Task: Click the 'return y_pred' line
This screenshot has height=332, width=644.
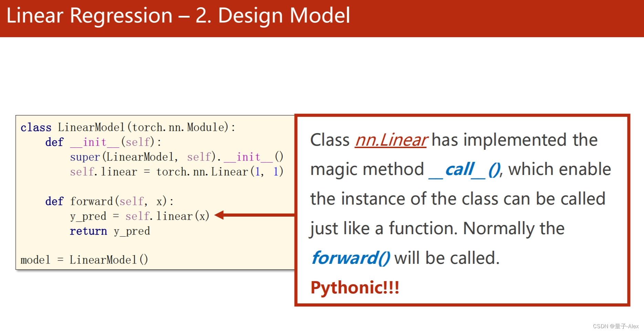Action: [110, 231]
